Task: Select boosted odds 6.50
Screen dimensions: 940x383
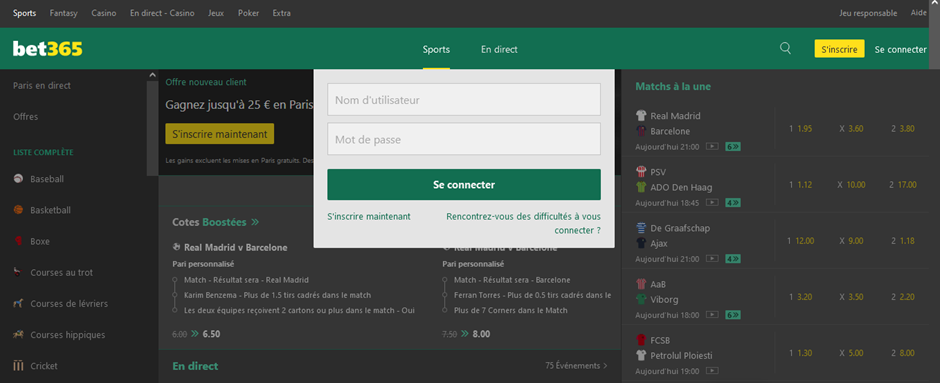Action: pos(211,334)
